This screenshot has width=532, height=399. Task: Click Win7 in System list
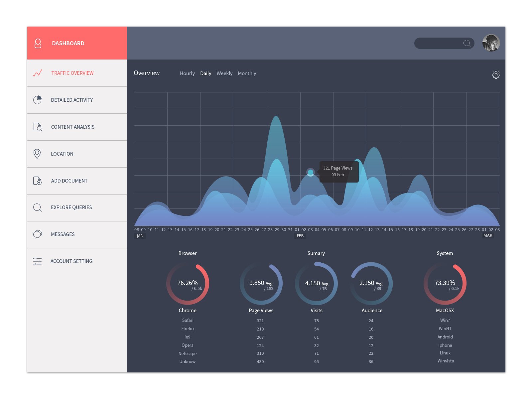(x=445, y=321)
